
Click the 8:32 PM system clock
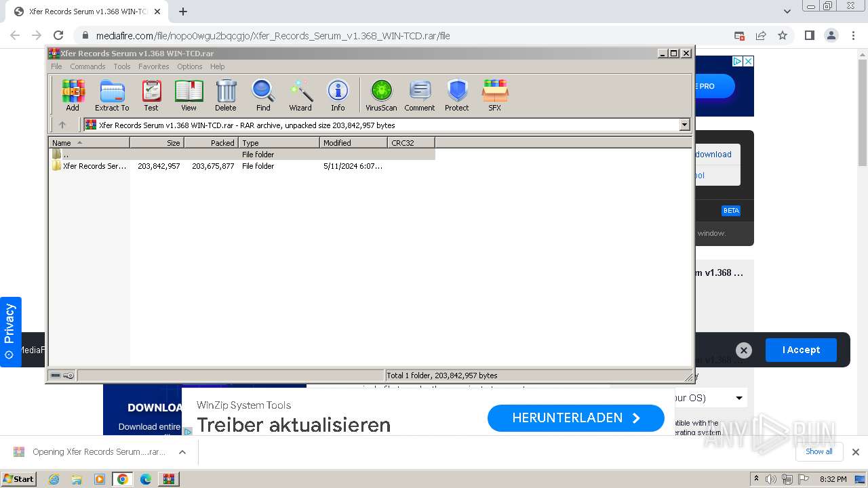[x=833, y=479]
